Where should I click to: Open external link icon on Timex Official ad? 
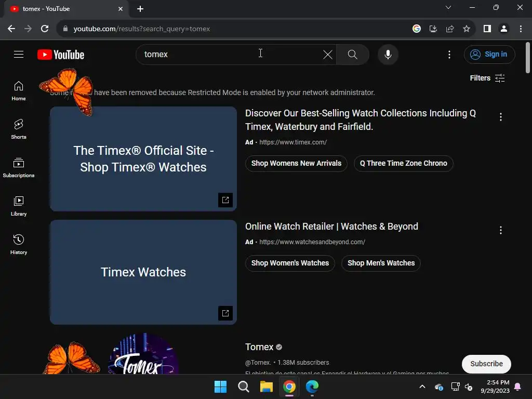pyautogui.click(x=225, y=200)
